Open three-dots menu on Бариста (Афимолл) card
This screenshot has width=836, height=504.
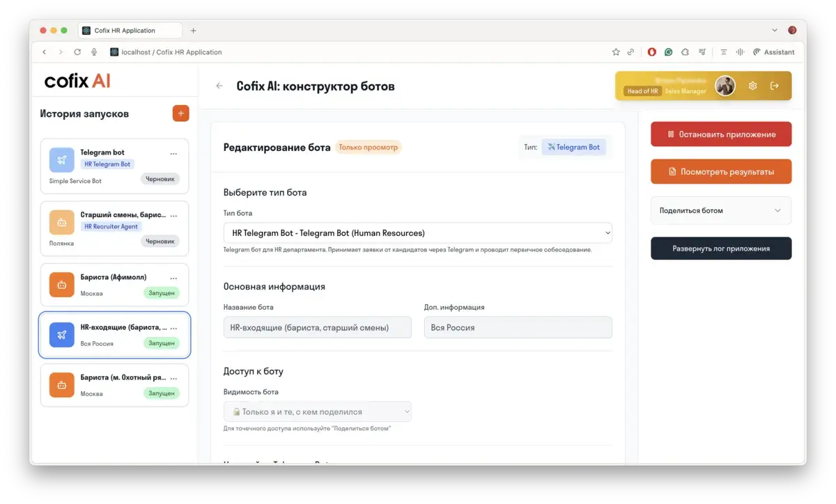(173, 278)
